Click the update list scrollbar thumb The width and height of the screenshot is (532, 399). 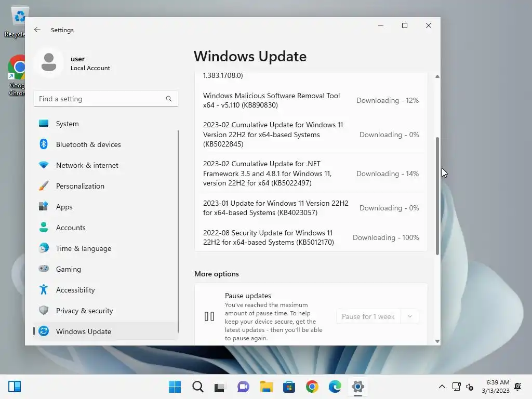point(437,196)
